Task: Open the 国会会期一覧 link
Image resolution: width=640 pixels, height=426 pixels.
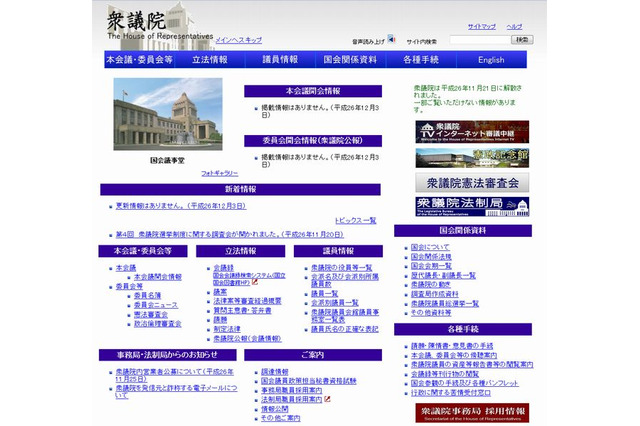Action: pos(431,266)
